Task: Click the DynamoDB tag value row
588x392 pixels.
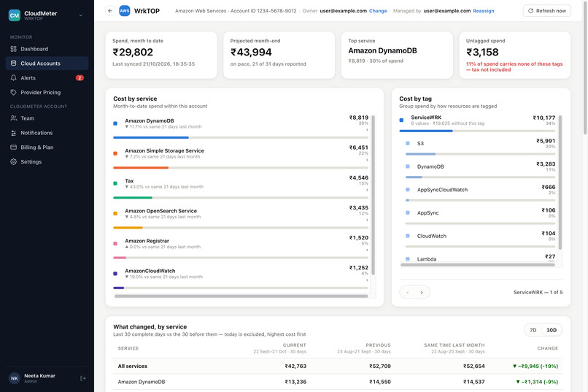Action: coord(480,170)
